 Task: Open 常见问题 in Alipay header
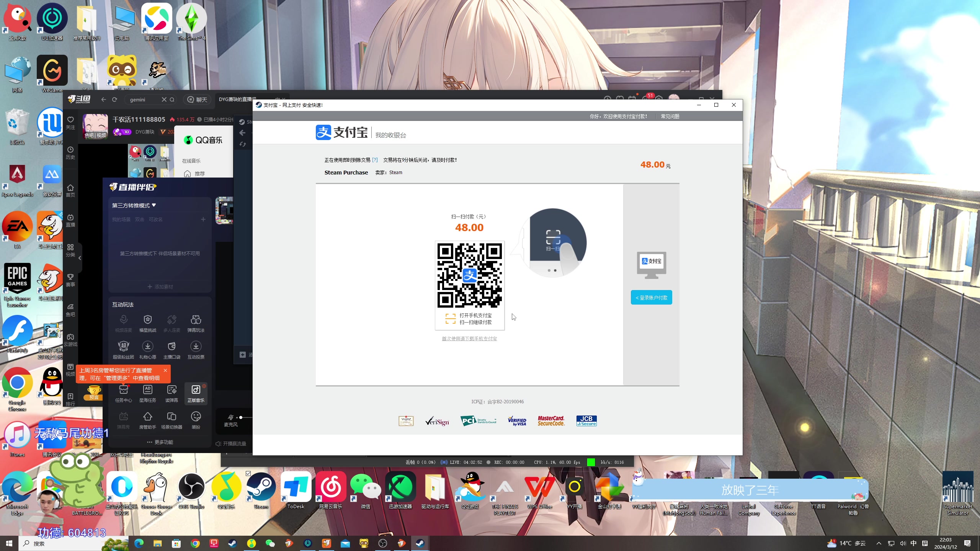670,116
